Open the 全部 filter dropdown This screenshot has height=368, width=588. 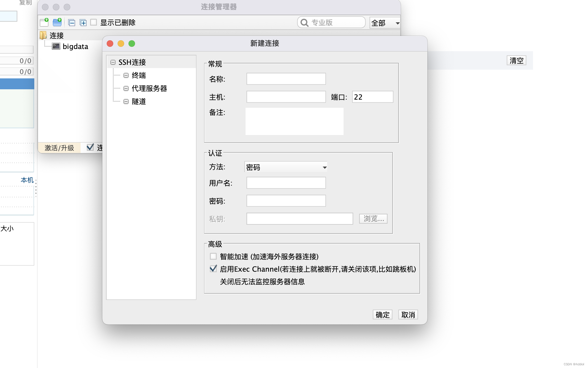coord(385,23)
